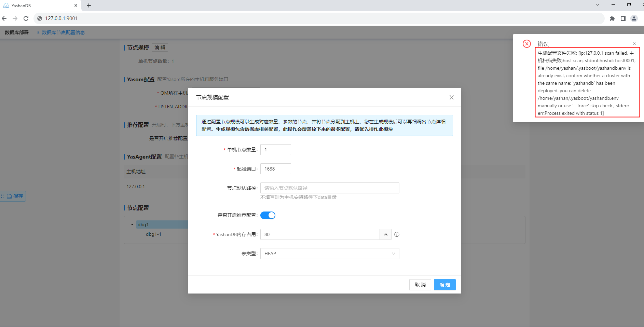Screen dimensions: 644x327
Task: Open browser extensions puzzle icon
Action: pyautogui.click(x=612, y=18)
